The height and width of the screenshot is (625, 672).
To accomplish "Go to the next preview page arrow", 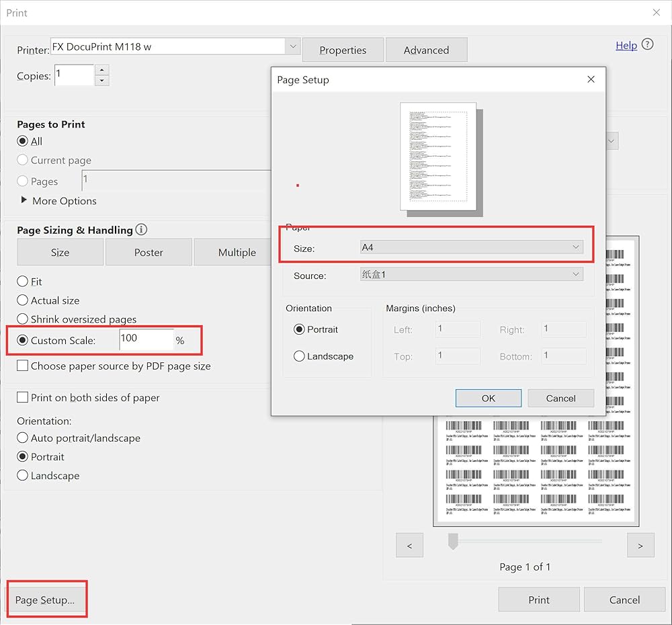I will pyautogui.click(x=640, y=546).
